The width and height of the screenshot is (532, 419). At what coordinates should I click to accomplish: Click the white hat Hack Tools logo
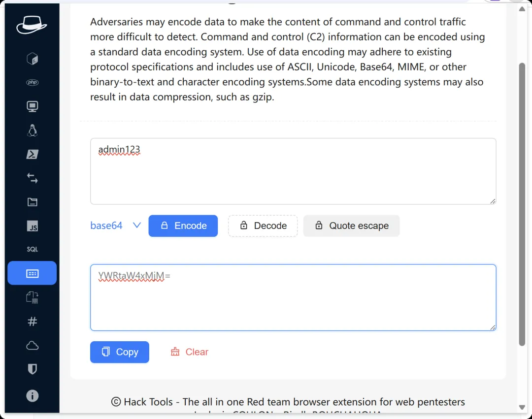tap(32, 25)
